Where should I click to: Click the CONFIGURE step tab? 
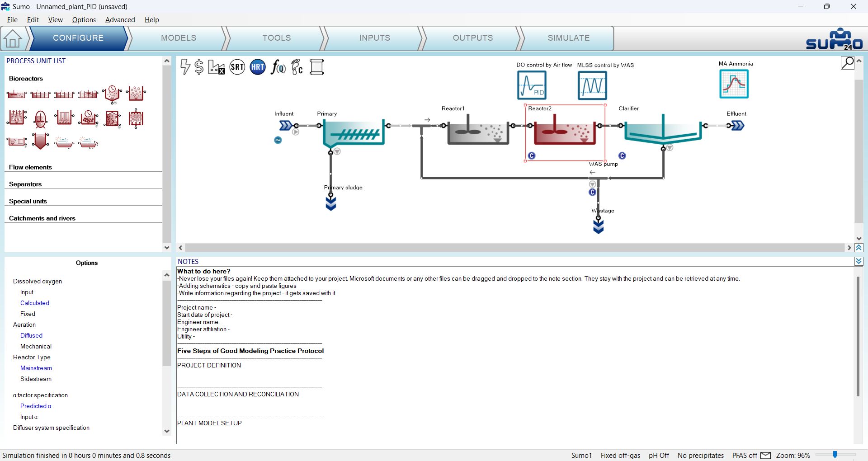point(78,38)
